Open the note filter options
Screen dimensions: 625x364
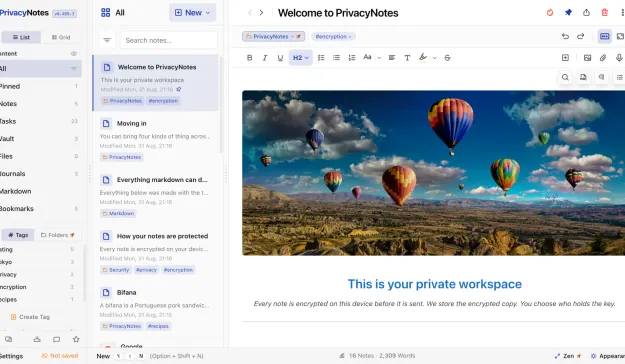[107, 40]
